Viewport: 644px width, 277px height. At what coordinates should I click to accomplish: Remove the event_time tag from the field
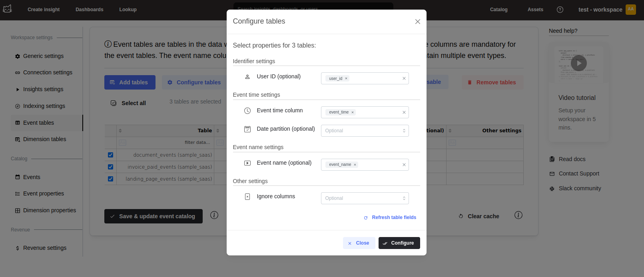(x=353, y=113)
